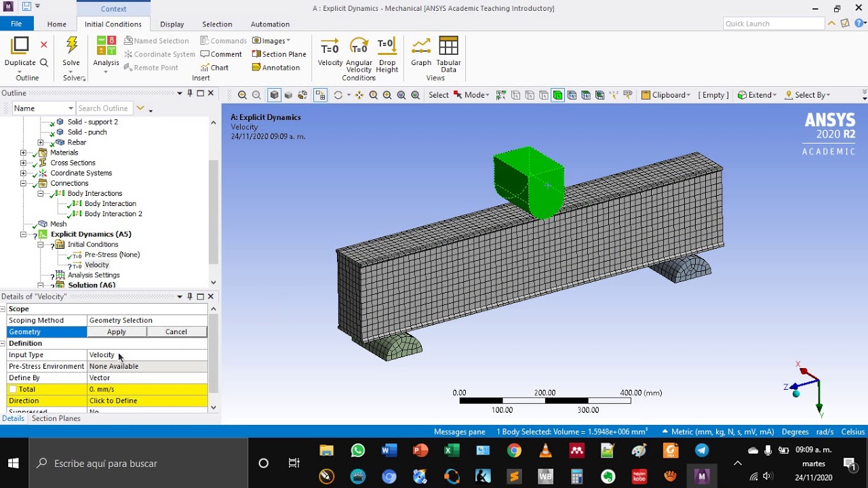868x488 pixels.
Task: Collapse the Body Interactions node
Action: (x=40, y=193)
